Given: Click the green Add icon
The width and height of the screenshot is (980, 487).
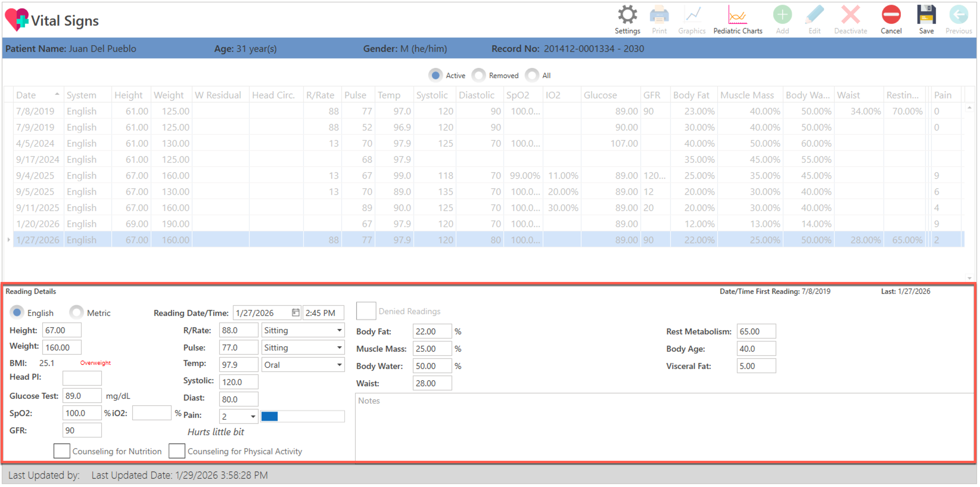Looking at the screenshot, I should 782,15.
